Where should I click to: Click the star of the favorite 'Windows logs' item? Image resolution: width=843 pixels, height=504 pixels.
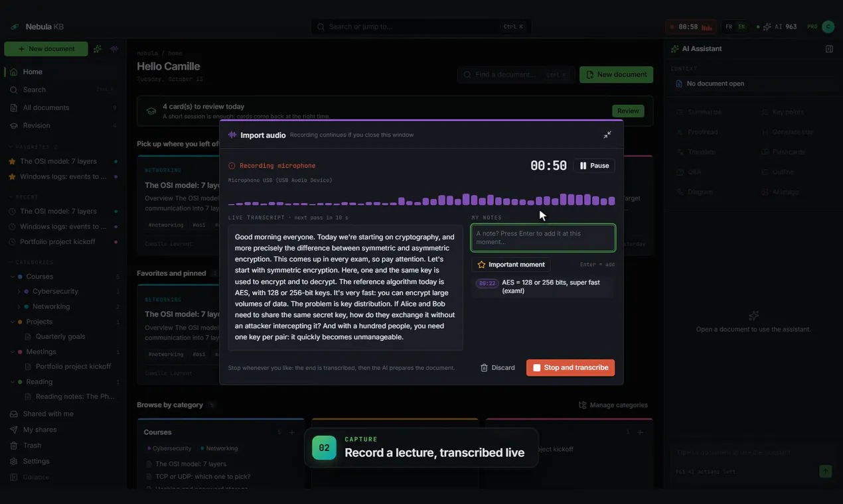[x=12, y=177]
